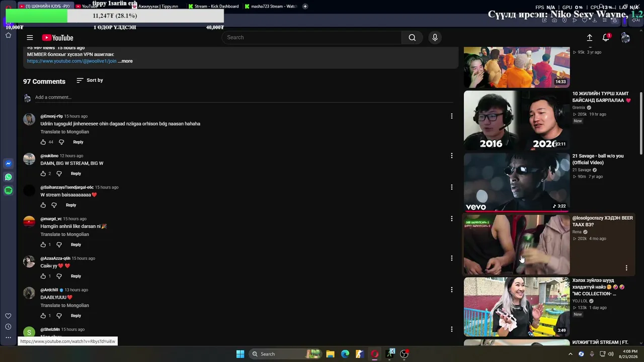This screenshot has height=362, width=644.
Task: Open bookmarks heart in the browser sidebar
Action: click(8, 316)
